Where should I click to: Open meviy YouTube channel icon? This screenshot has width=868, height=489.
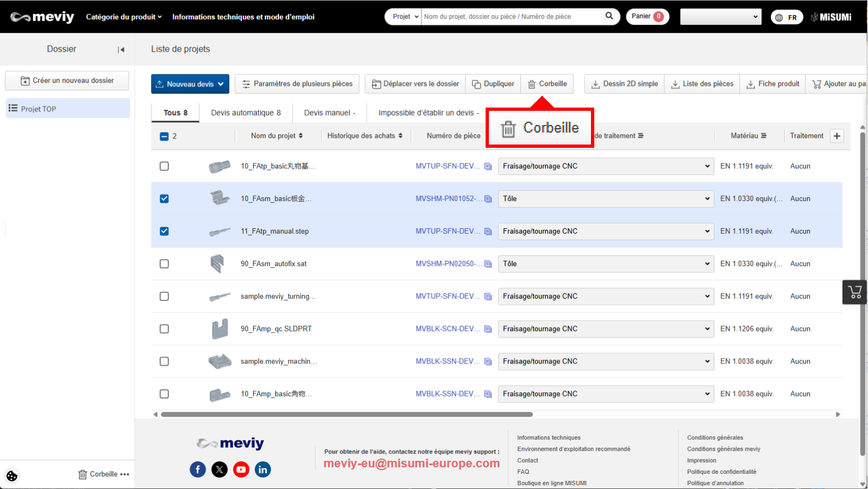coord(241,469)
